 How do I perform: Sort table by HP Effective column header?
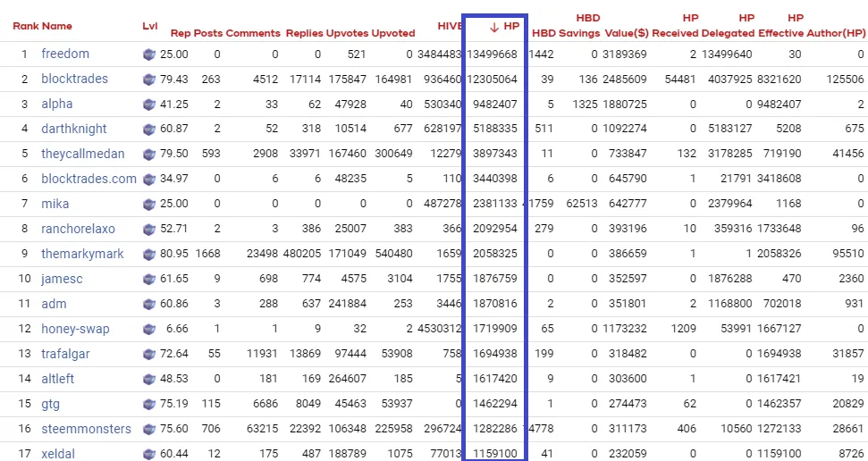(780, 26)
